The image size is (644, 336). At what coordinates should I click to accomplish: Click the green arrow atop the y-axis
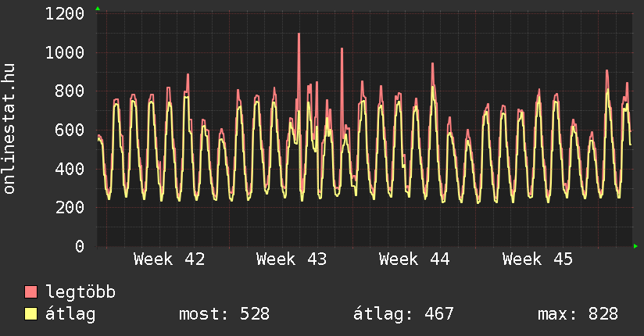pyautogui.click(x=98, y=9)
